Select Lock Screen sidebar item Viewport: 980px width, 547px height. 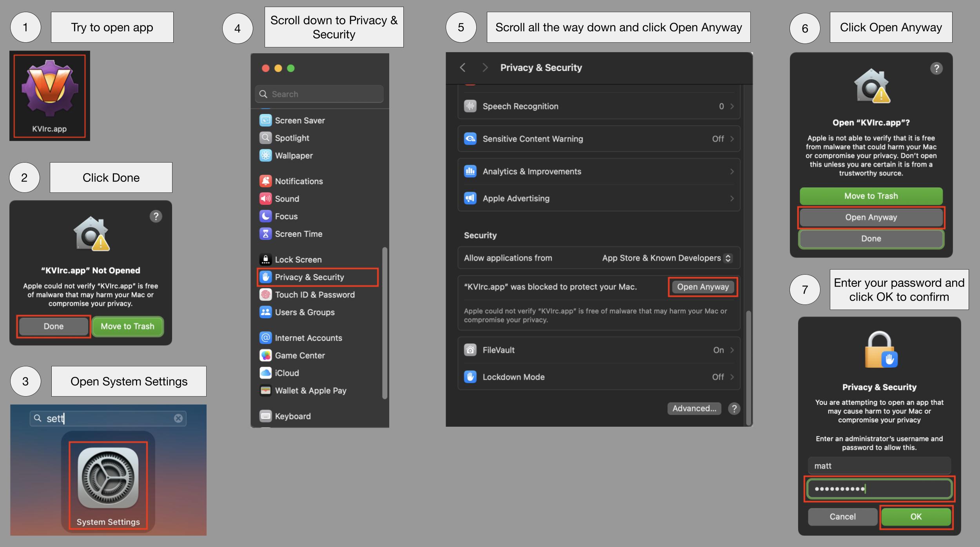(x=318, y=259)
